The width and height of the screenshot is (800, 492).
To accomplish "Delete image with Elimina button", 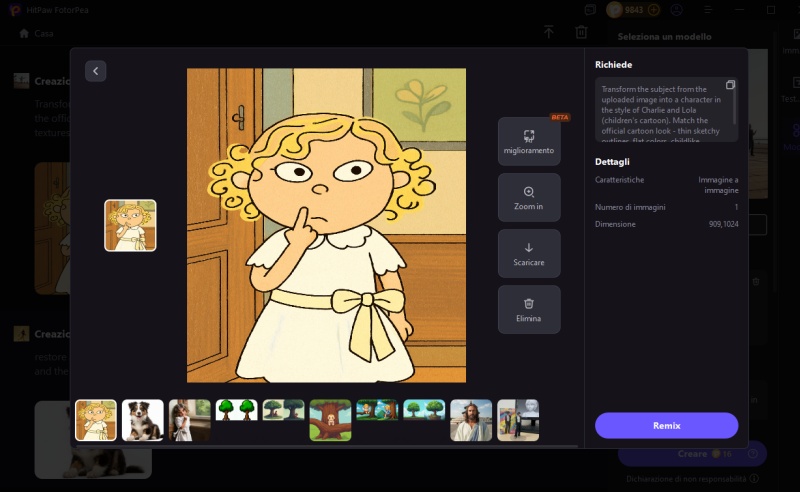I will 529,310.
